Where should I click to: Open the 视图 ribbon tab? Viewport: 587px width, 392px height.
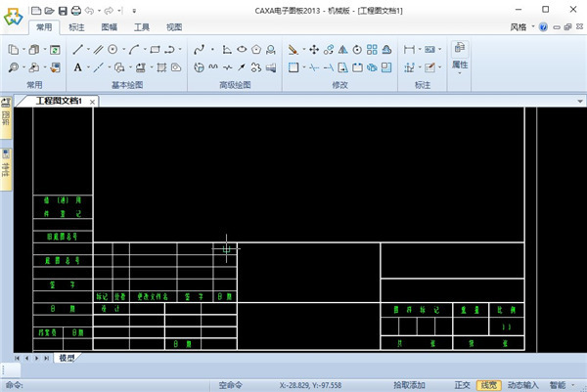click(174, 27)
